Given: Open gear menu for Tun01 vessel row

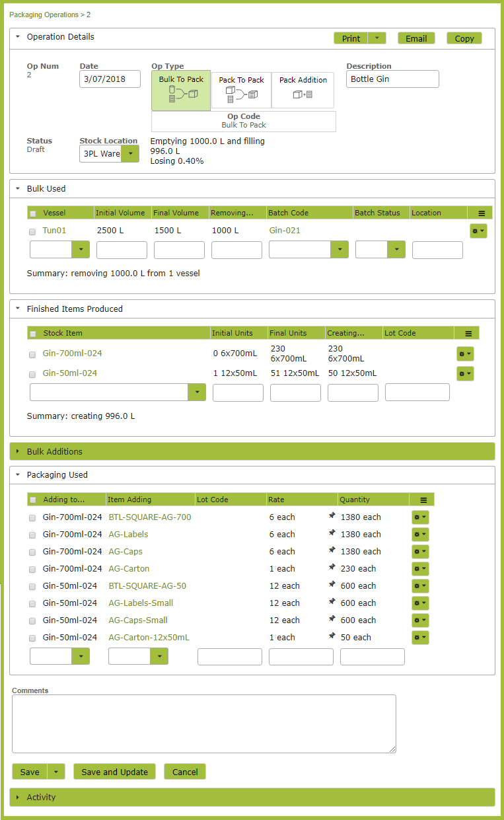Looking at the screenshot, I should pos(478,231).
